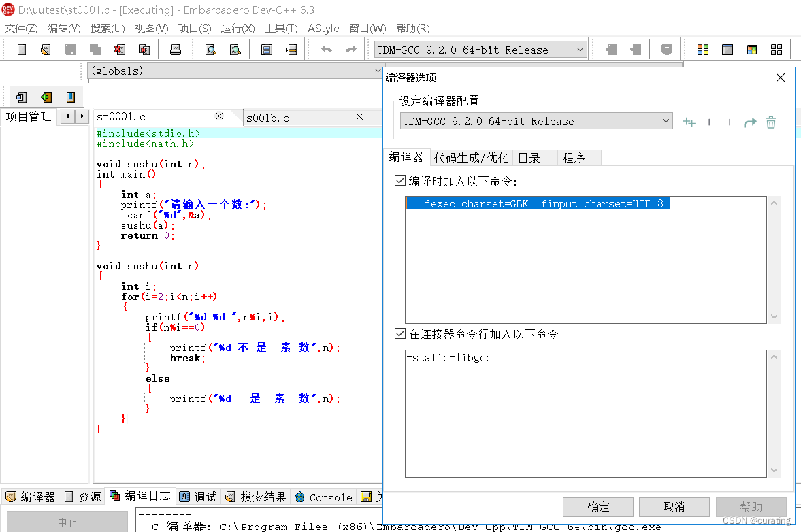Screen dimensions: 801x532
Task: Click the Save file toolbar icon
Action: click(x=71, y=50)
